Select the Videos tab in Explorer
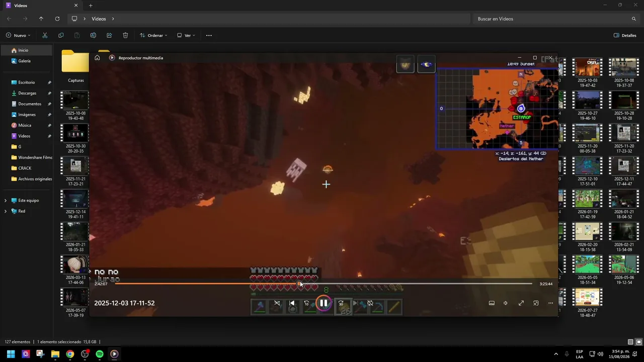 pos(41,6)
